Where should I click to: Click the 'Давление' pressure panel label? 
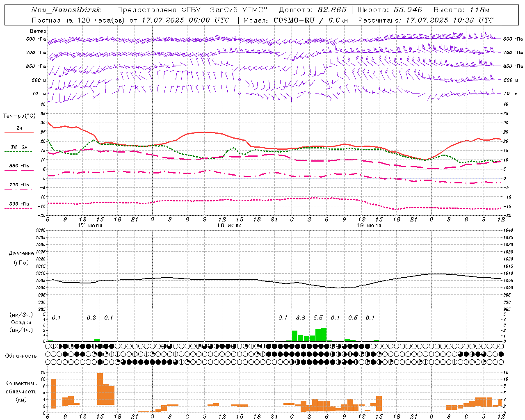pos(21,253)
